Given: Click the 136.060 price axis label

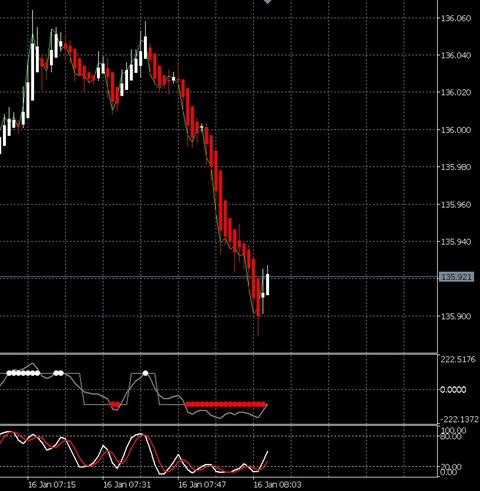Looking at the screenshot, I should (456, 18).
